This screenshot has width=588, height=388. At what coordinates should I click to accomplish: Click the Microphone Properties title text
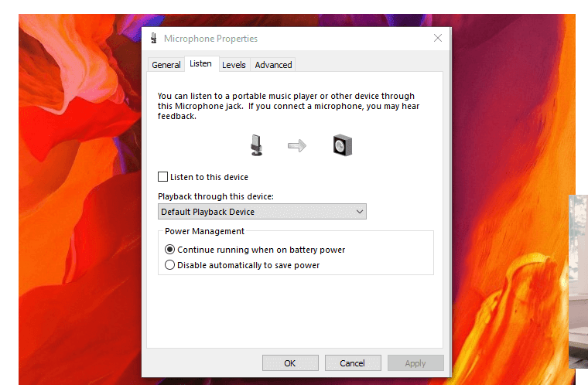tap(210, 39)
